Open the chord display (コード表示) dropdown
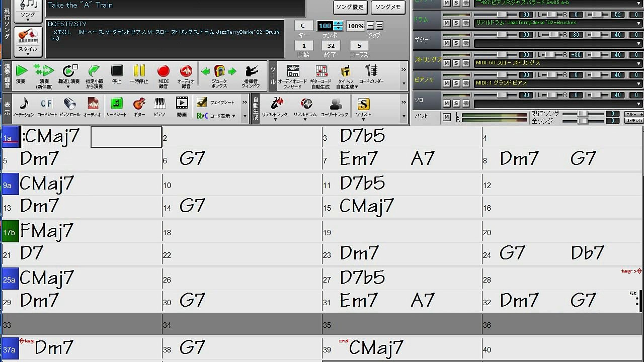The image size is (644, 362). [216, 116]
